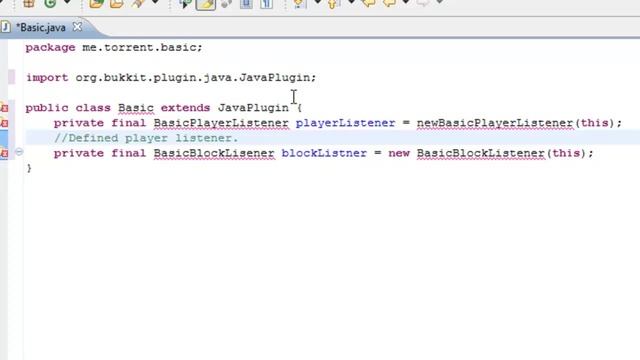Screen dimensions: 640x360
Task: Collapse the fold toggle beside blockListner line
Action: (x=19, y=152)
